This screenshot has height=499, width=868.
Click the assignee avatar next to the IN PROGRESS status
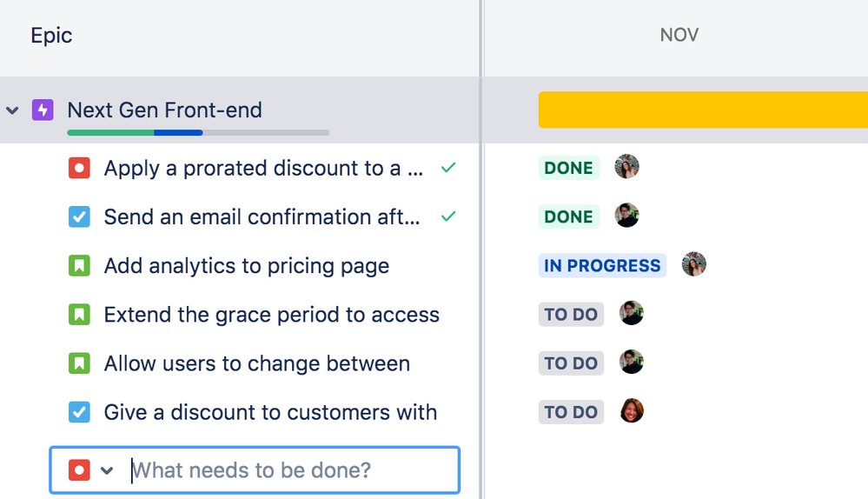click(x=693, y=265)
